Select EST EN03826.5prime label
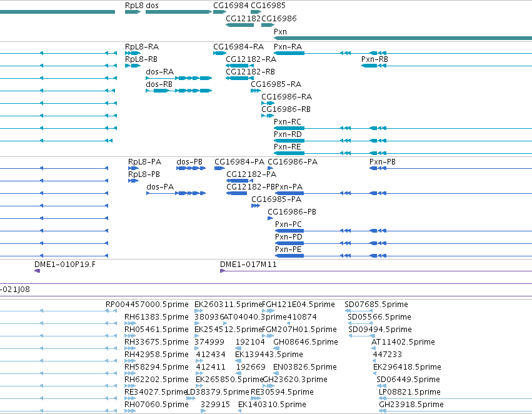 (305, 367)
